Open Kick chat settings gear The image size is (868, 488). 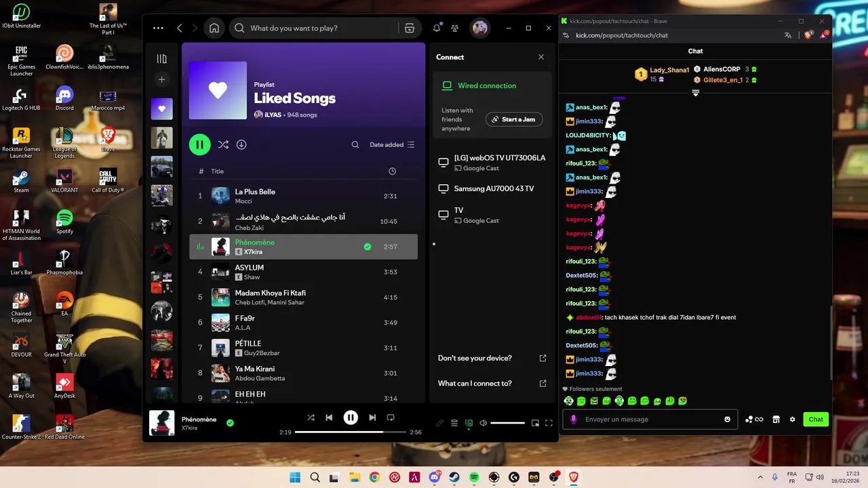[792, 420]
